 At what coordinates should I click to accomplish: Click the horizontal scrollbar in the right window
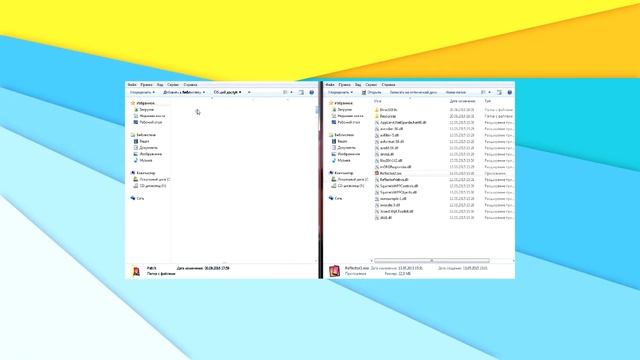tap(432, 260)
